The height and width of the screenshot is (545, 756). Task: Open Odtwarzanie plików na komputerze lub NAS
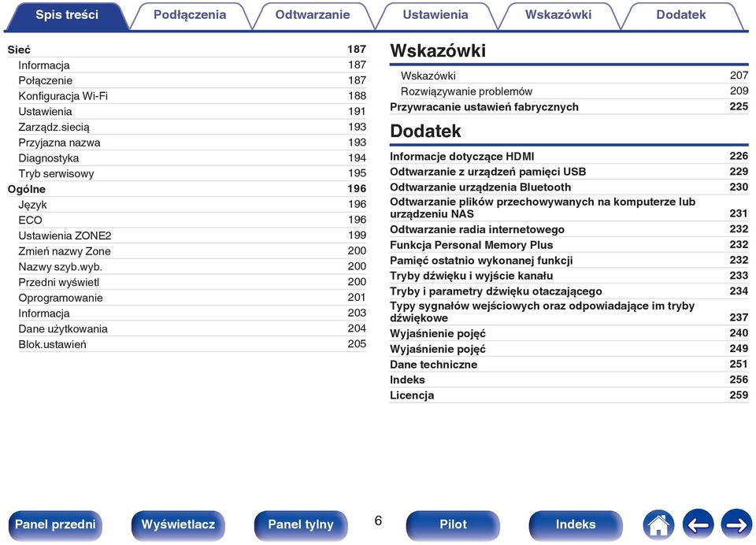point(569,208)
